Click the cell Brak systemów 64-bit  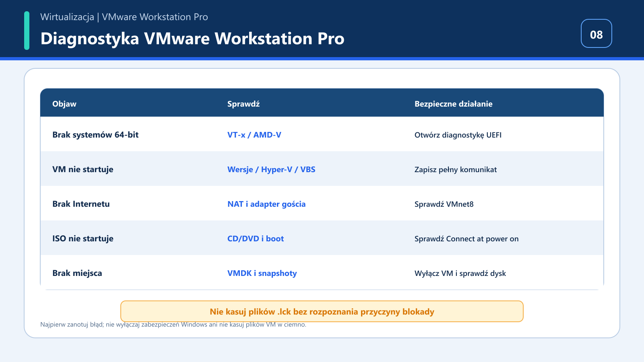coord(95,135)
